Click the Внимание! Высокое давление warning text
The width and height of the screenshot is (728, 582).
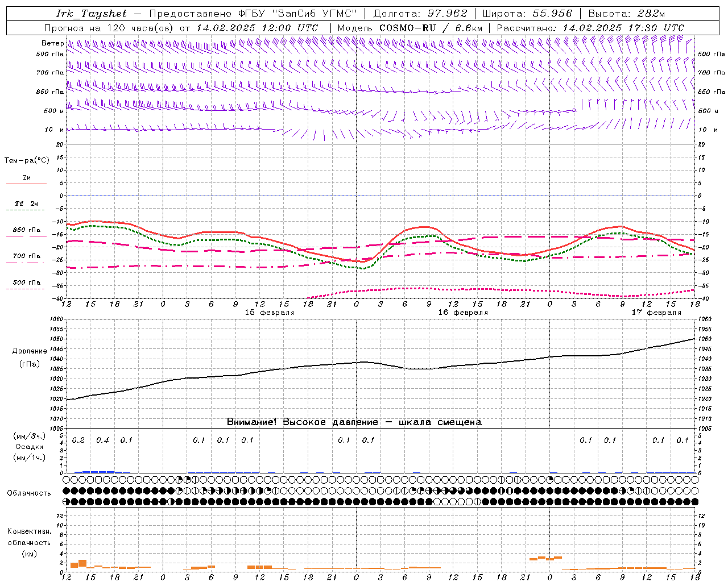tap(354, 422)
